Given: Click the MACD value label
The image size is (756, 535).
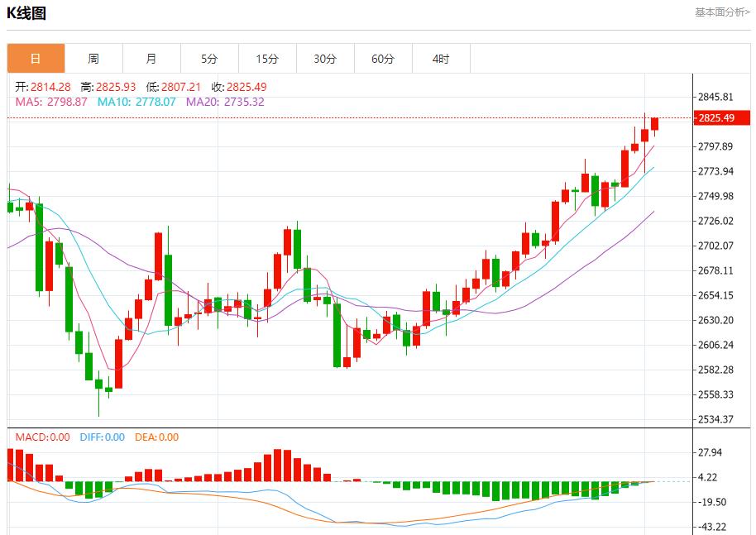Looking at the screenshot, I should click(42, 437).
